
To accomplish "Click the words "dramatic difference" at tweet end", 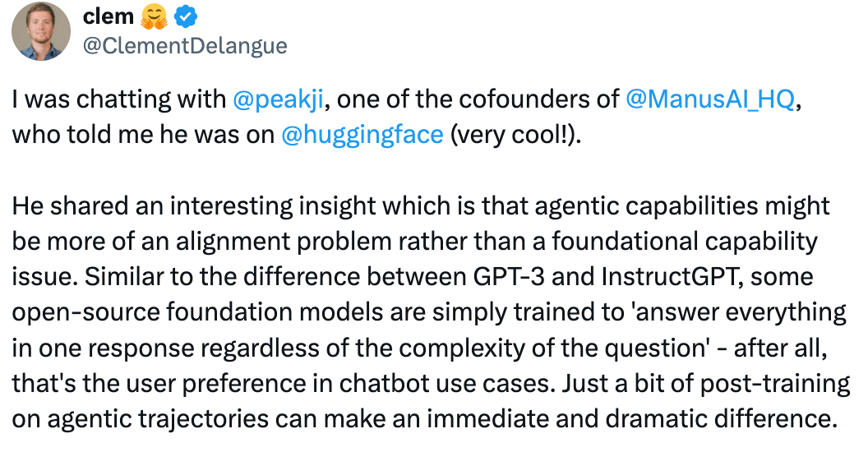I will (721, 419).
